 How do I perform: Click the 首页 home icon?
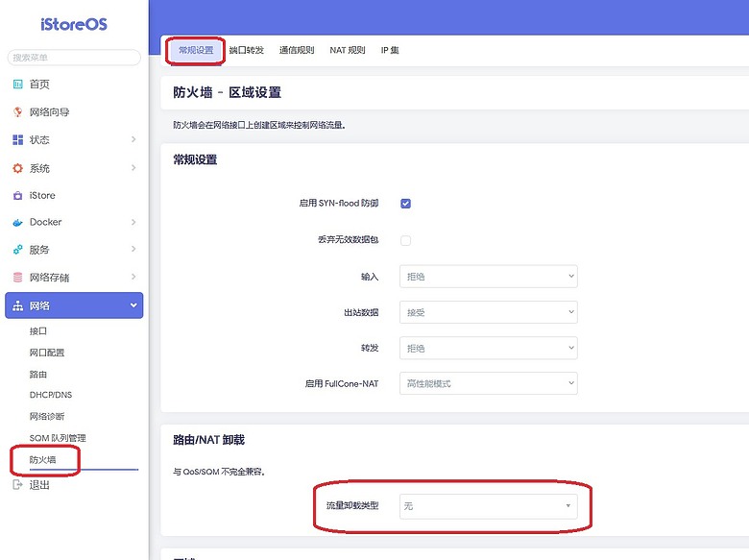17,85
